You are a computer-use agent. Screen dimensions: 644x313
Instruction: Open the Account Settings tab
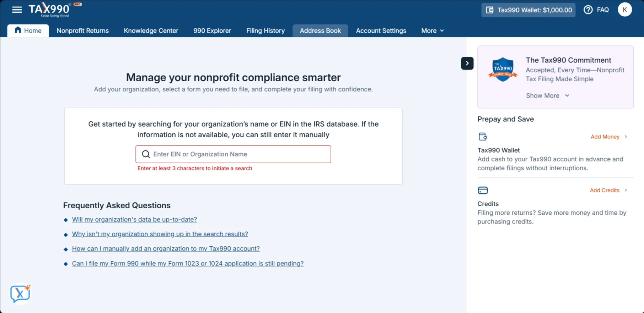tap(381, 31)
